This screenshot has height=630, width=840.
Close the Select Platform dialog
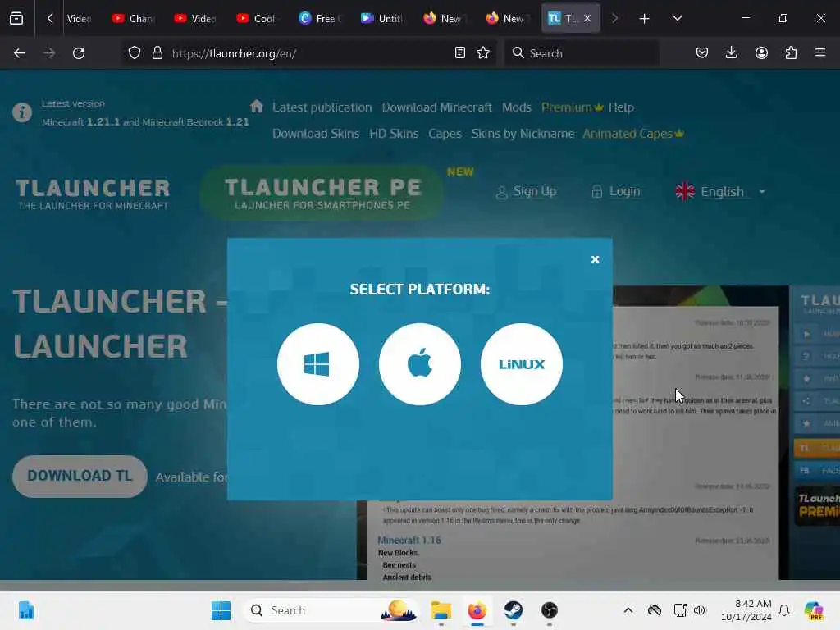(595, 259)
